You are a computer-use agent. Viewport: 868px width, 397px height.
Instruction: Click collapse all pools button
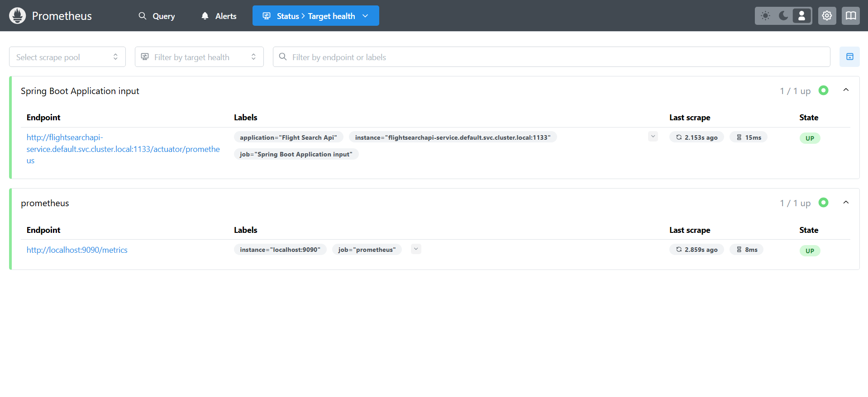849,57
